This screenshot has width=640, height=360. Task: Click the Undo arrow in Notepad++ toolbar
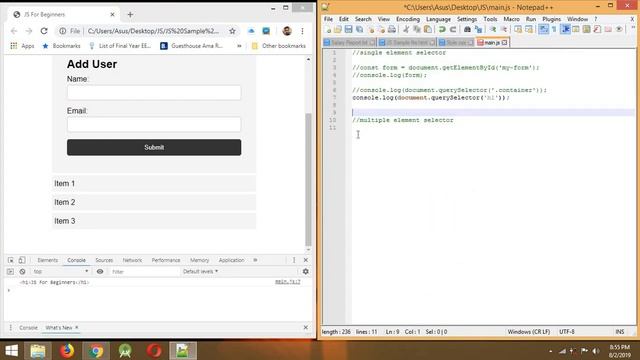[442, 29]
